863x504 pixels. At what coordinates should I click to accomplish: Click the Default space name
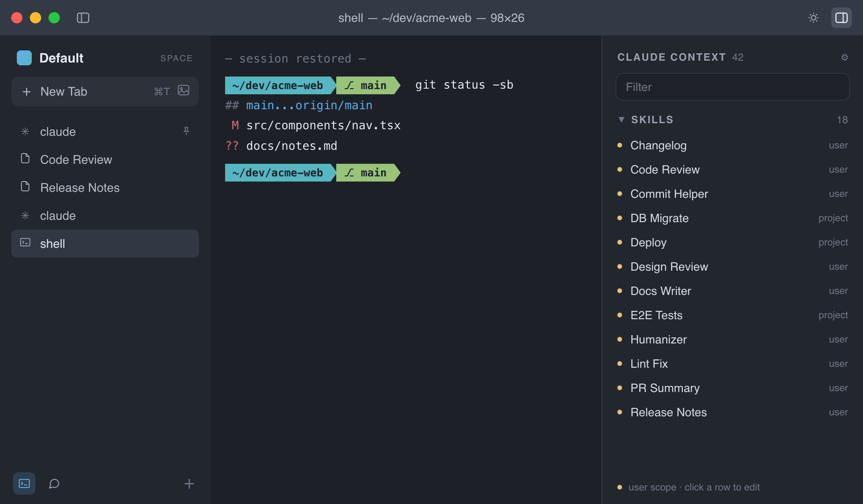[61, 58]
